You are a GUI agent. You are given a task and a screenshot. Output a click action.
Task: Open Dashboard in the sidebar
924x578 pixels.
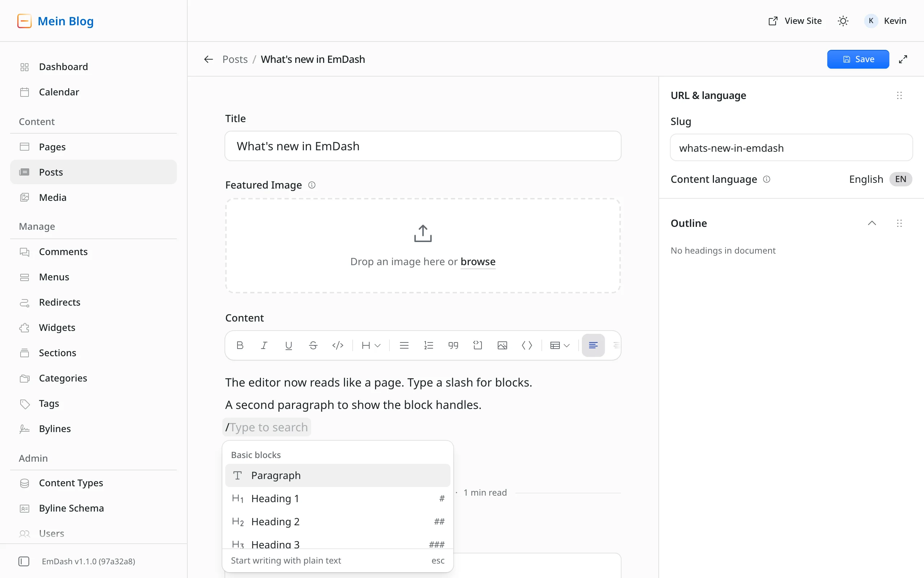coord(93,66)
